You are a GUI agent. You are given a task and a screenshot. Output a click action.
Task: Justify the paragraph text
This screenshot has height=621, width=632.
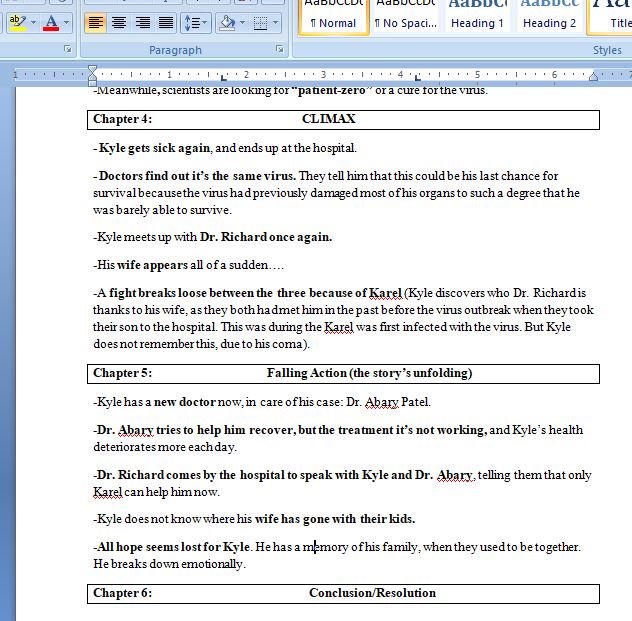[x=166, y=22]
